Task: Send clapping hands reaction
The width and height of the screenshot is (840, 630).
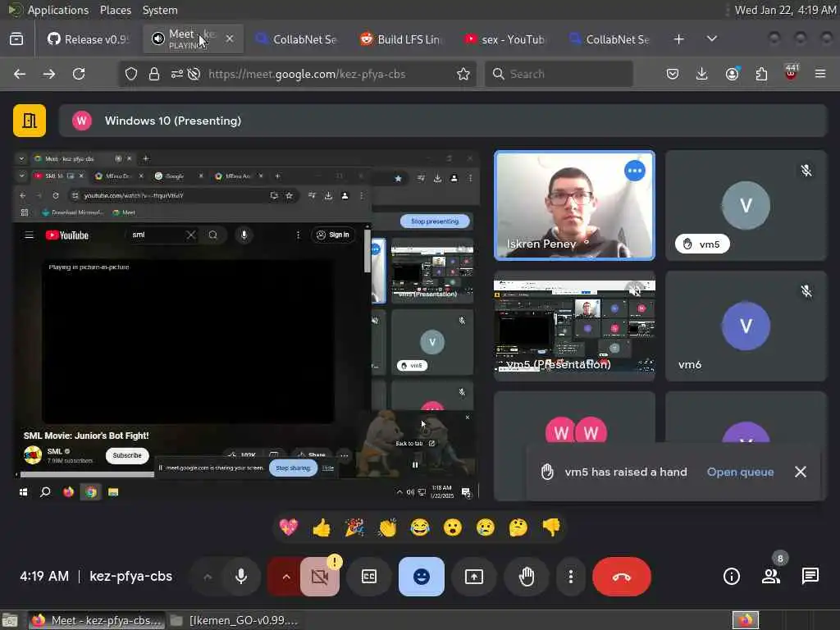Action: click(x=387, y=527)
